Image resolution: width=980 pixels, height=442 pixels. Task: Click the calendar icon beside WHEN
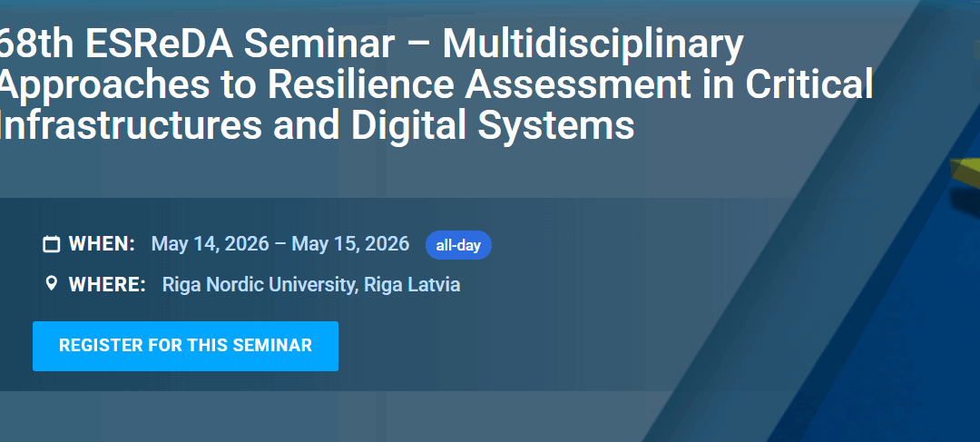[x=52, y=244]
